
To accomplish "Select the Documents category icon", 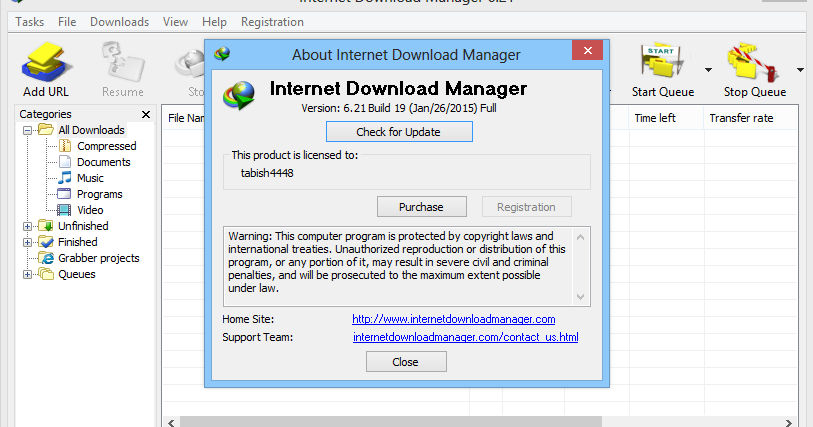I will (x=65, y=162).
